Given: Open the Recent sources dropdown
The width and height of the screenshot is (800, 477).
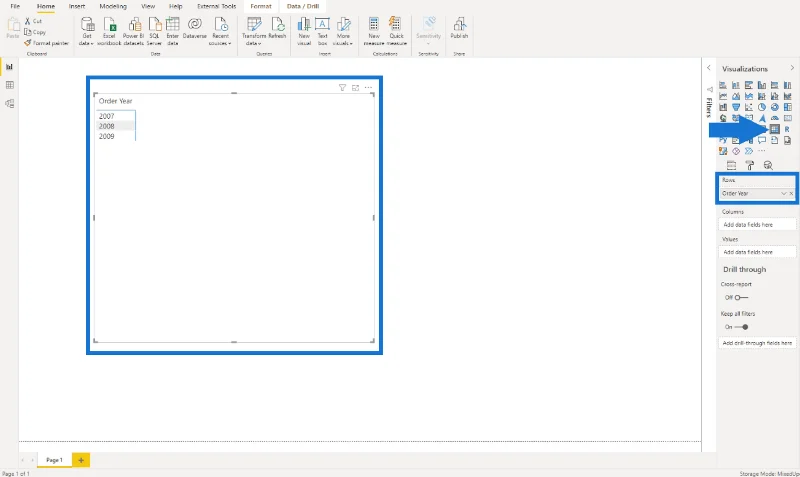Looking at the screenshot, I should [220, 32].
